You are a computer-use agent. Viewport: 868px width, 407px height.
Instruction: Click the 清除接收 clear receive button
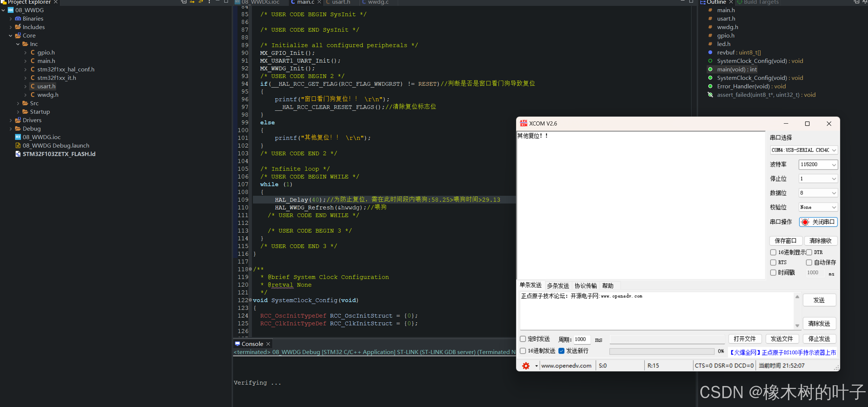820,241
